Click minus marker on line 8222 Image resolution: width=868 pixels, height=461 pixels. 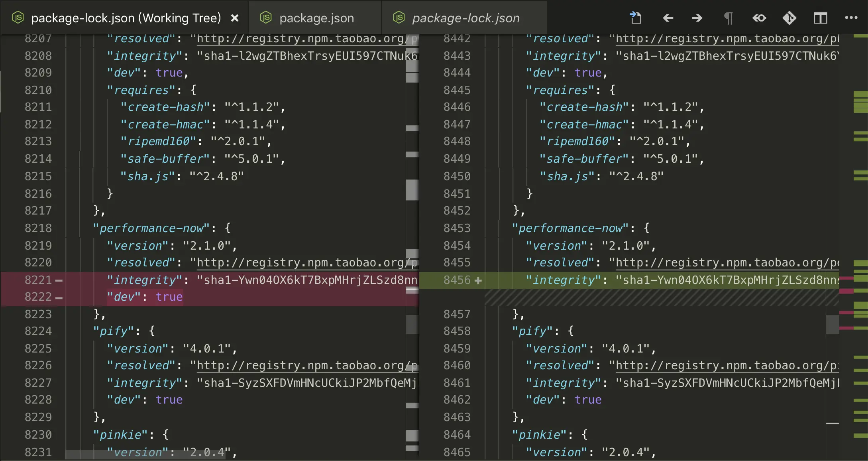59,298
